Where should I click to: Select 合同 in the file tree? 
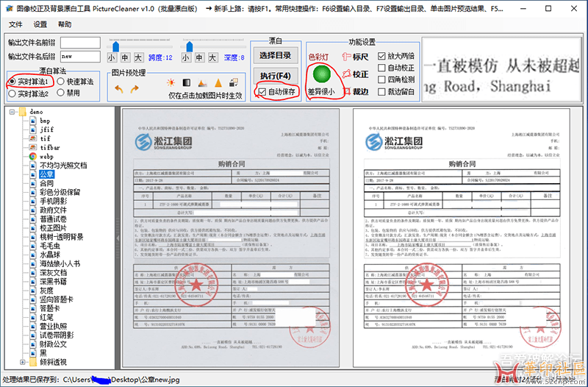click(x=47, y=183)
